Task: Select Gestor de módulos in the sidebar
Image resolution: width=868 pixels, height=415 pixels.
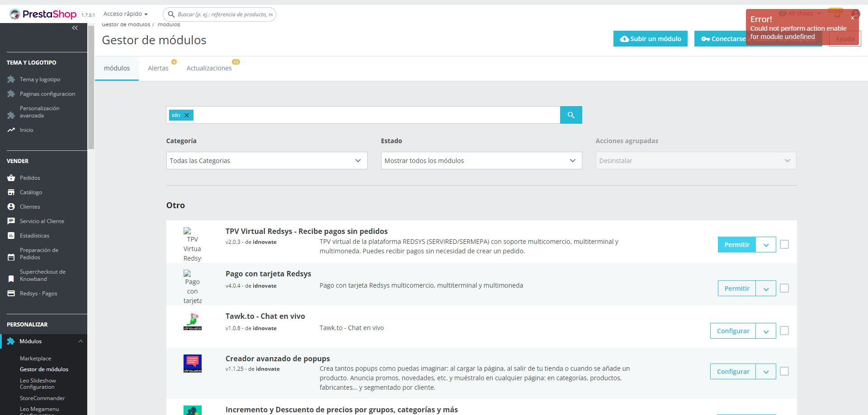Action: [x=44, y=369]
